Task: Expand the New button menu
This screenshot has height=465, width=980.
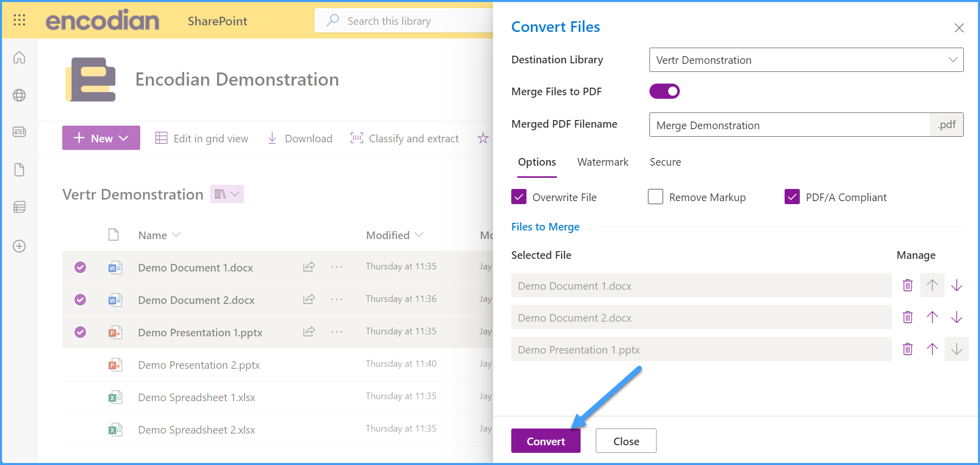Action: (x=101, y=138)
